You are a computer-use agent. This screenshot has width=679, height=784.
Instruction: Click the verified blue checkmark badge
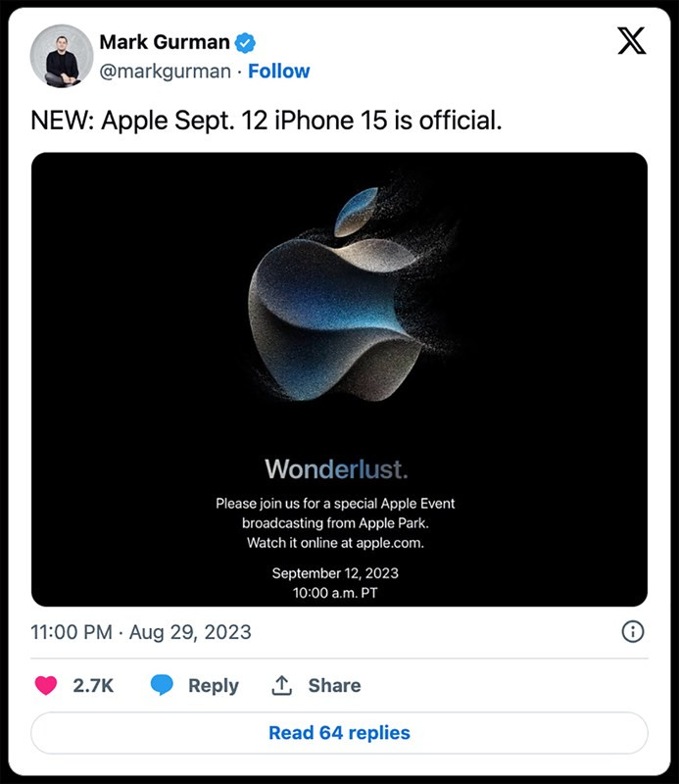pyautogui.click(x=245, y=42)
